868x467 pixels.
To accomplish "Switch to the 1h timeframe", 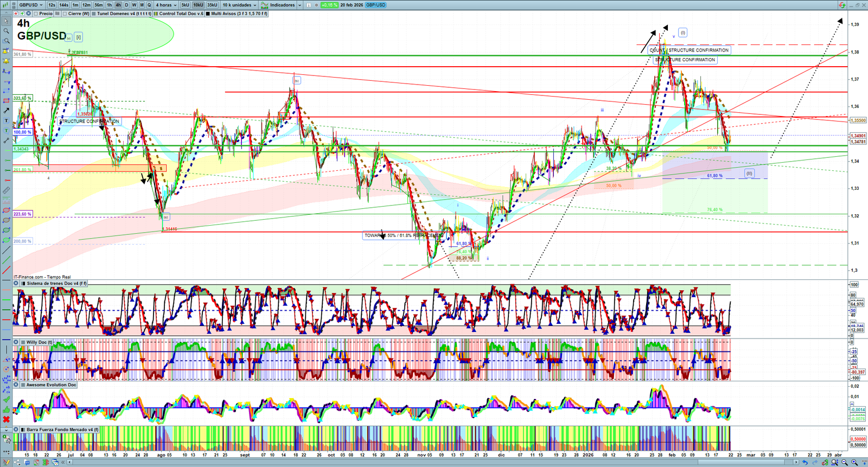I will (109, 5).
